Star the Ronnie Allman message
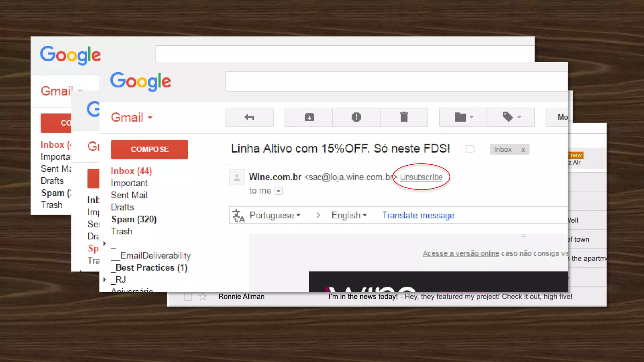The image size is (644, 362). (203, 297)
